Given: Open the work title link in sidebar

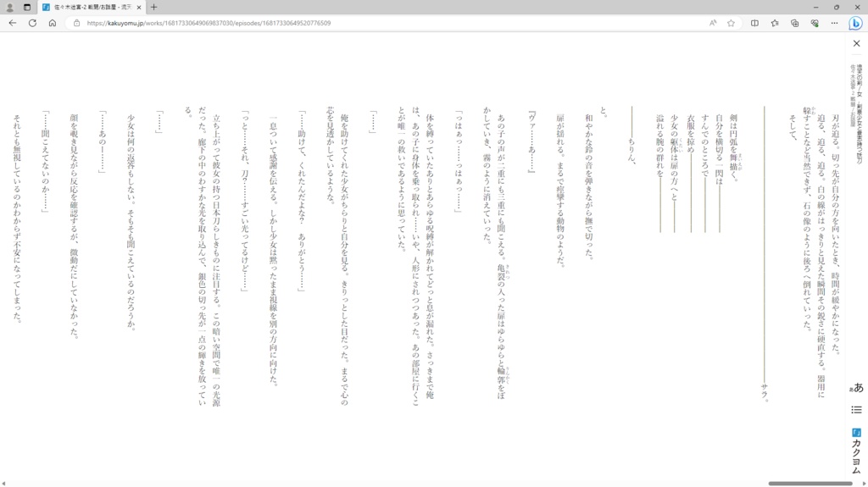Looking at the screenshot, I should (860, 114).
